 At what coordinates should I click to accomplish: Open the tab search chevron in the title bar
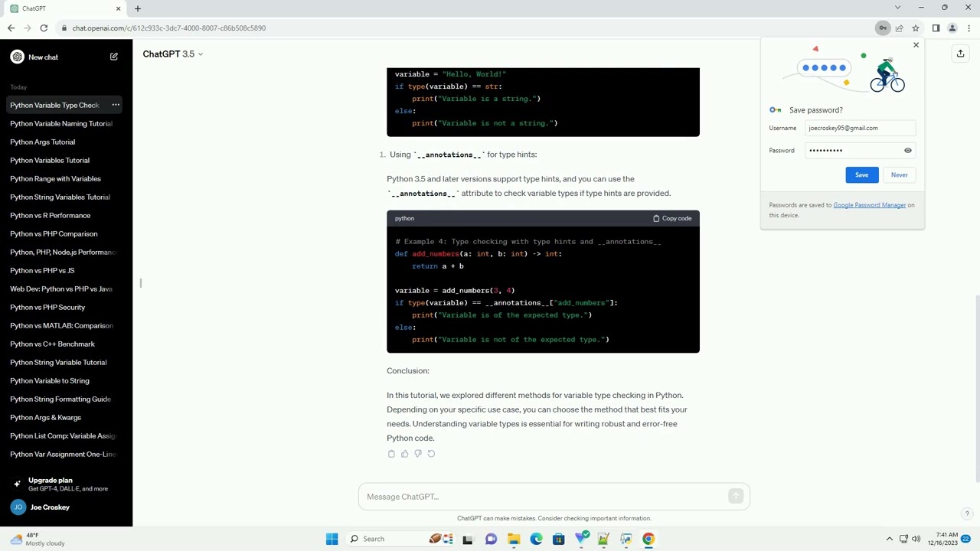coord(897,8)
